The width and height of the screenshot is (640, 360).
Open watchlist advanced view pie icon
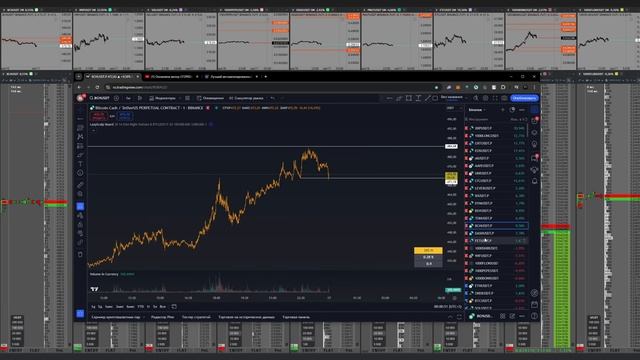[512, 110]
